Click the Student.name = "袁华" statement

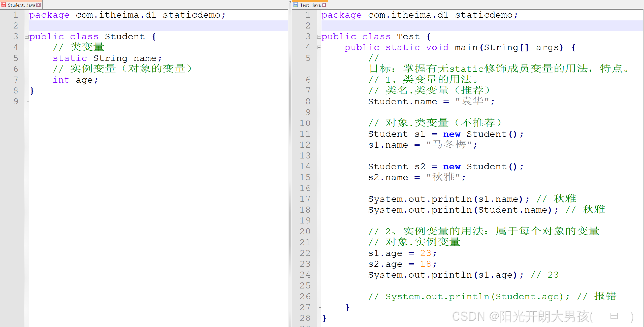click(431, 102)
